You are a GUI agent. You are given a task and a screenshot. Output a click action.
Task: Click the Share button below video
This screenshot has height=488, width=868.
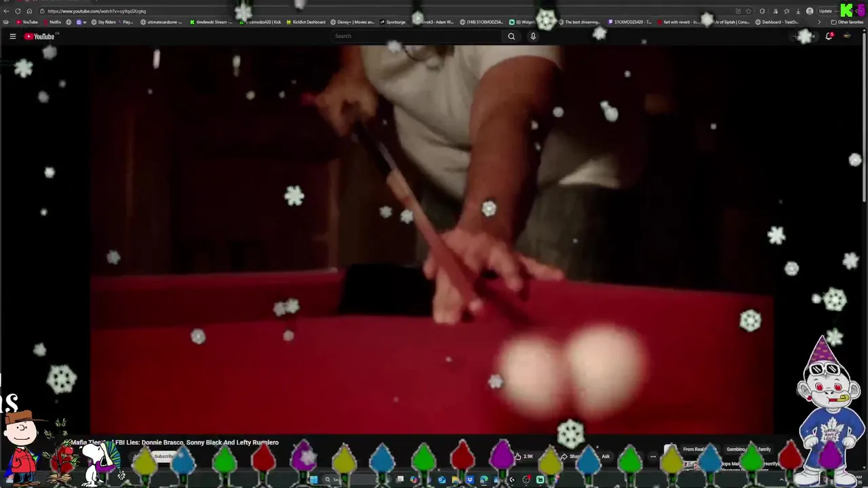tap(571, 457)
